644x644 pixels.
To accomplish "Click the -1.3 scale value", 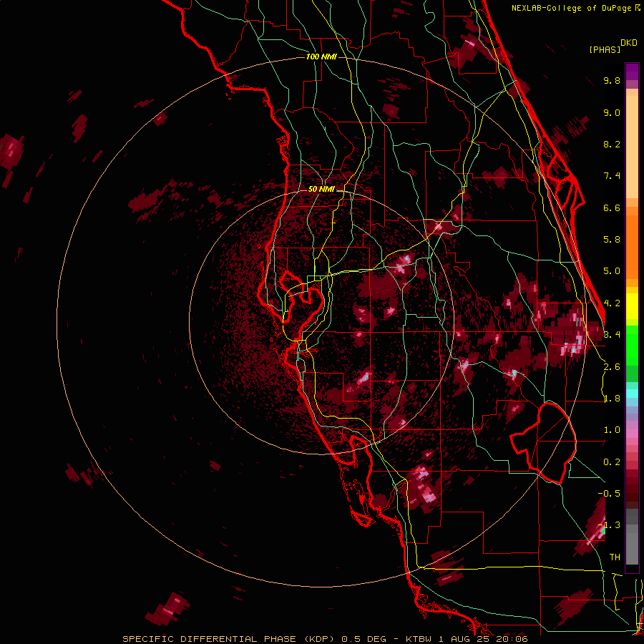I will [609, 525].
